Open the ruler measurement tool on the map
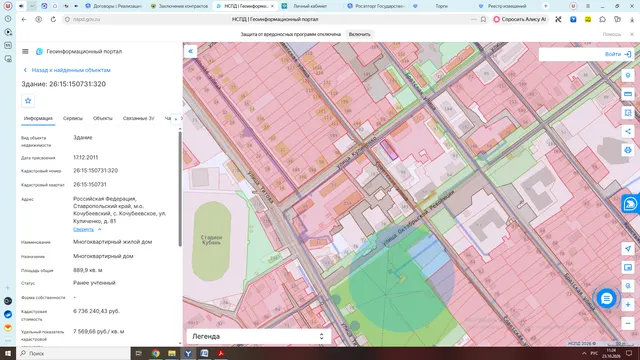 point(628,94)
